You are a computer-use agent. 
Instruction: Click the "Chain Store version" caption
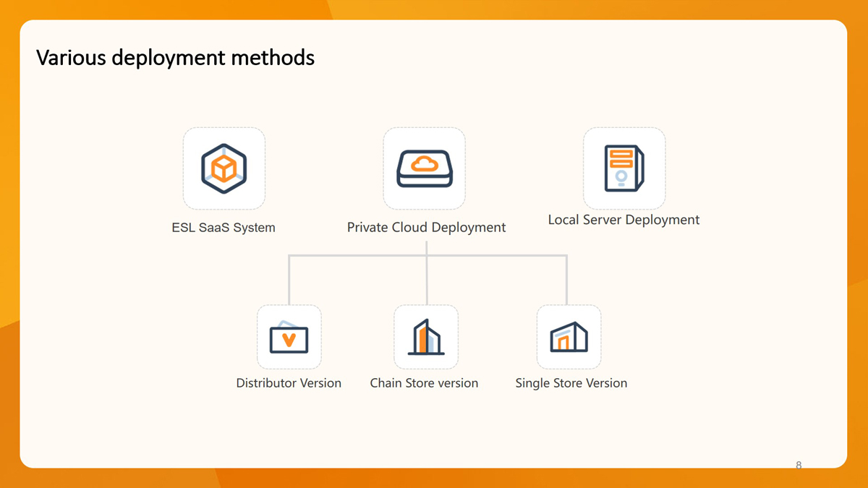pyautogui.click(x=424, y=383)
